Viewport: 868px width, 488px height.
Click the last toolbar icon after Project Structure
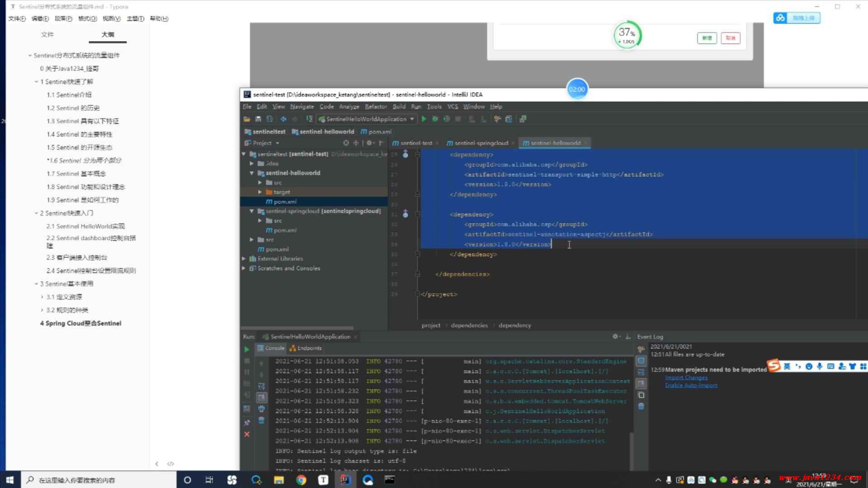click(523, 119)
